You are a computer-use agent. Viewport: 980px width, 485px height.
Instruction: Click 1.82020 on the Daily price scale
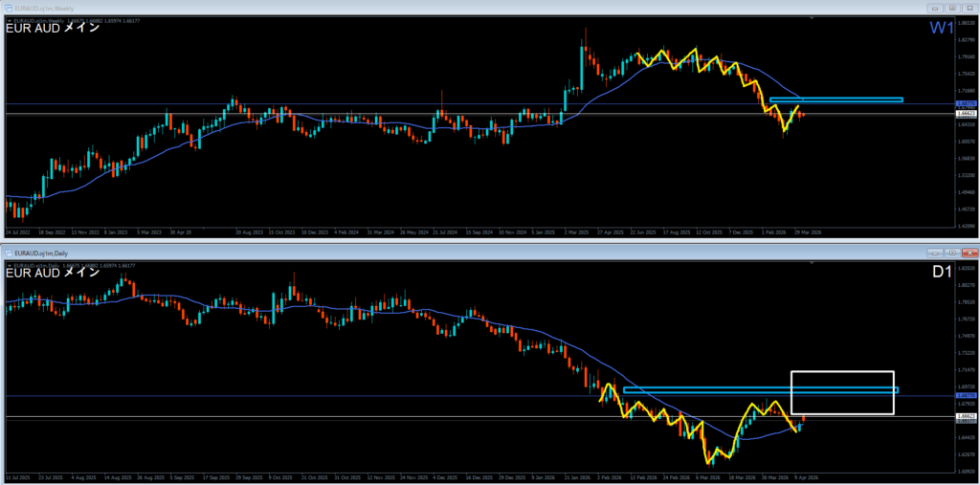point(967,268)
